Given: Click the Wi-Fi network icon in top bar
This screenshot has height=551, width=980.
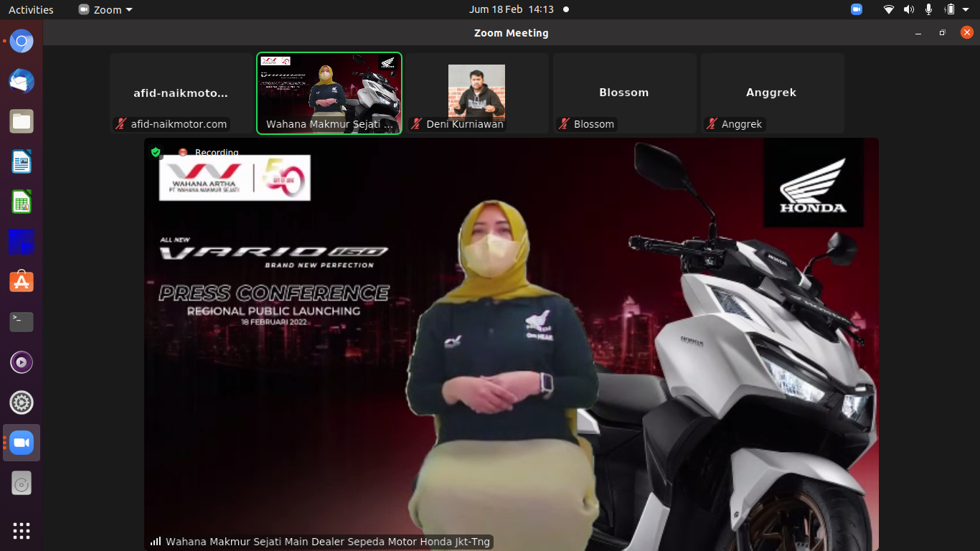Looking at the screenshot, I should pos(889,9).
